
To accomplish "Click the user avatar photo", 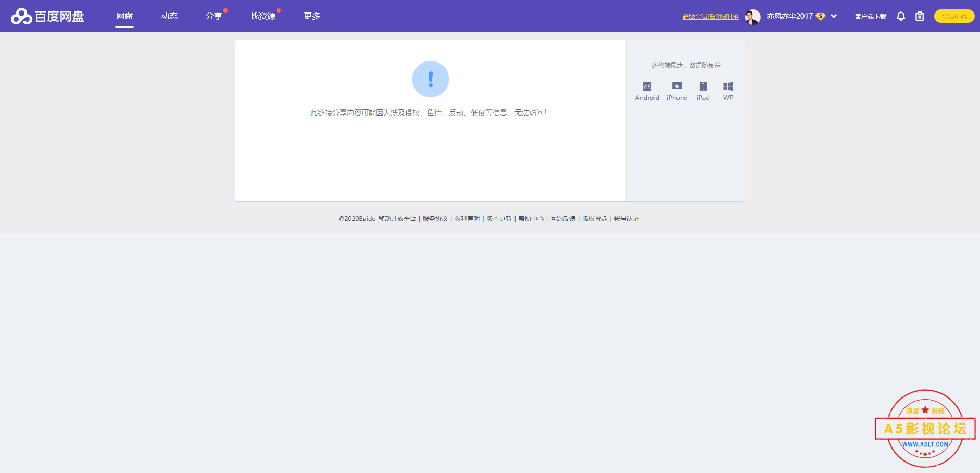I will (752, 17).
